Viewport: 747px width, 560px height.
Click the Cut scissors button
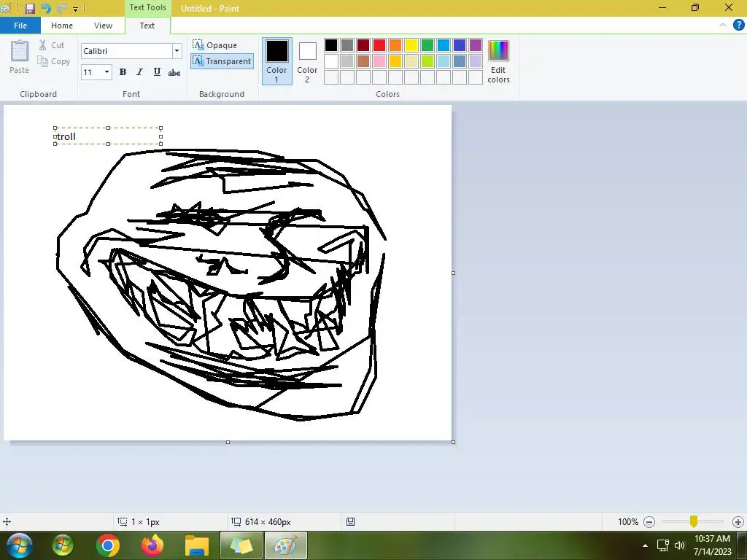pos(52,45)
